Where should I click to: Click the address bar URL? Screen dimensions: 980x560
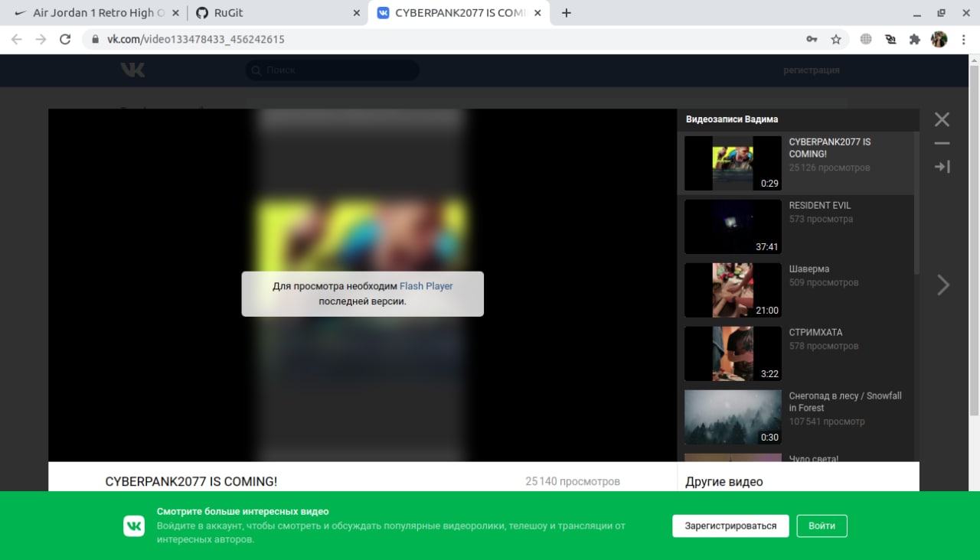196,39
